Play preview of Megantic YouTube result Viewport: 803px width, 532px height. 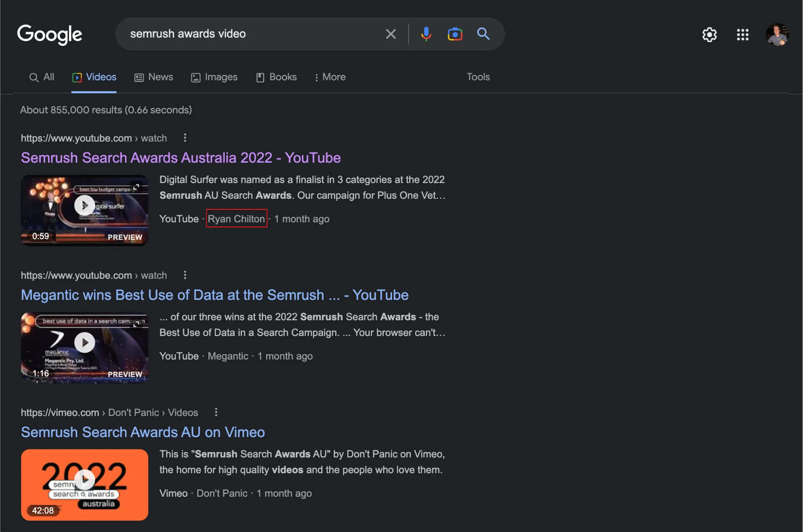[x=85, y=343]
